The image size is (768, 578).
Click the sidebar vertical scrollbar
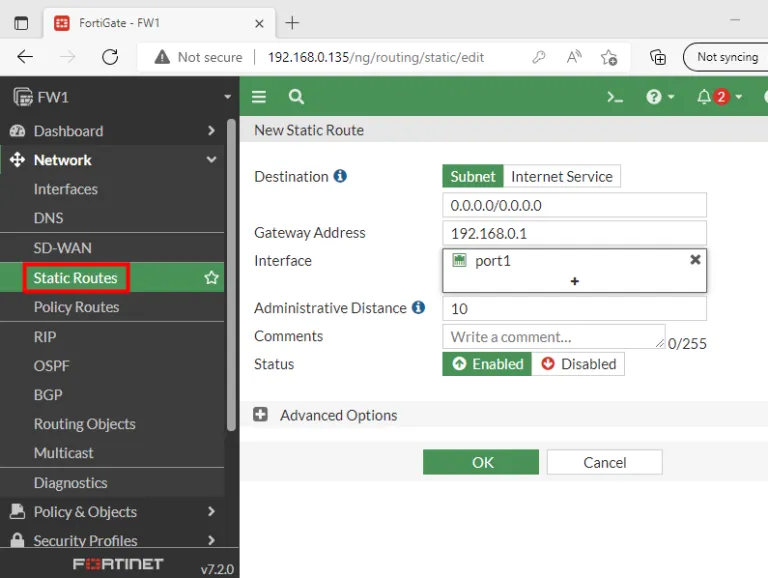click(231, 274)
